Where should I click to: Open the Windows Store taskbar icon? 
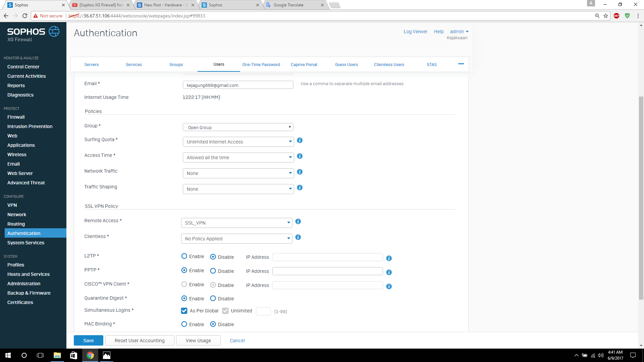(73, 355)
